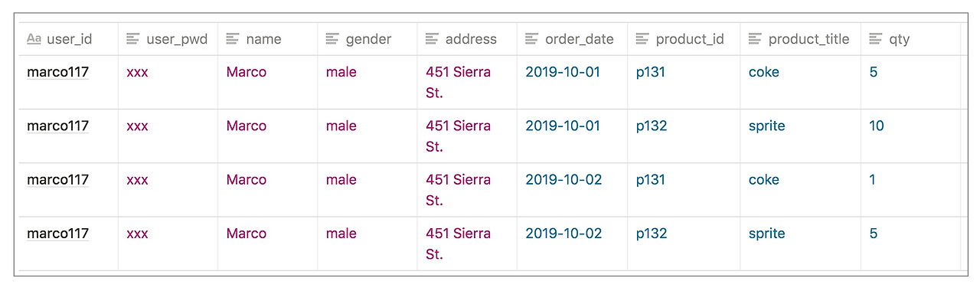Click the text icon beside qty header
Viewport: 980px width, 291px height.
(x=876, y=39)
